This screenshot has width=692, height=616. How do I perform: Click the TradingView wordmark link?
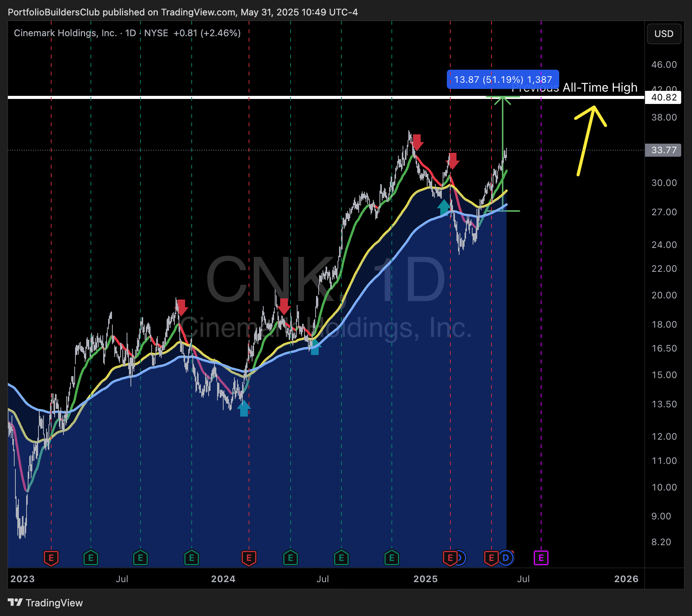pyautogui.click(x=54, y=603)
